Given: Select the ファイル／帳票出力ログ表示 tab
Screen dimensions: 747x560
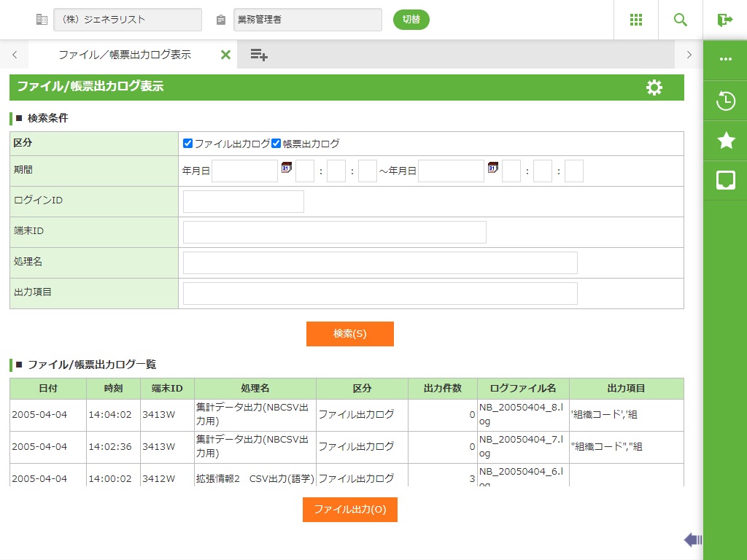Looking at the screenshot, I should click(124, 55).
